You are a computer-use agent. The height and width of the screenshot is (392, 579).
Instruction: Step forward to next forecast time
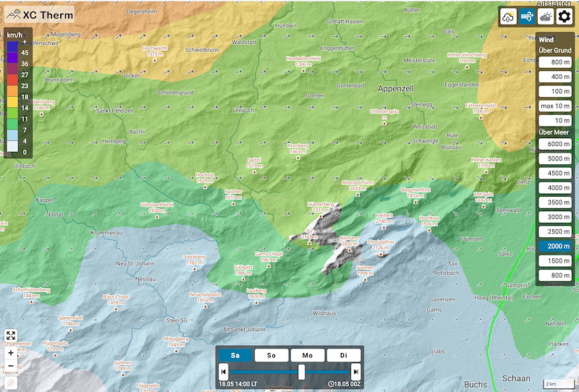click(357, 372)
